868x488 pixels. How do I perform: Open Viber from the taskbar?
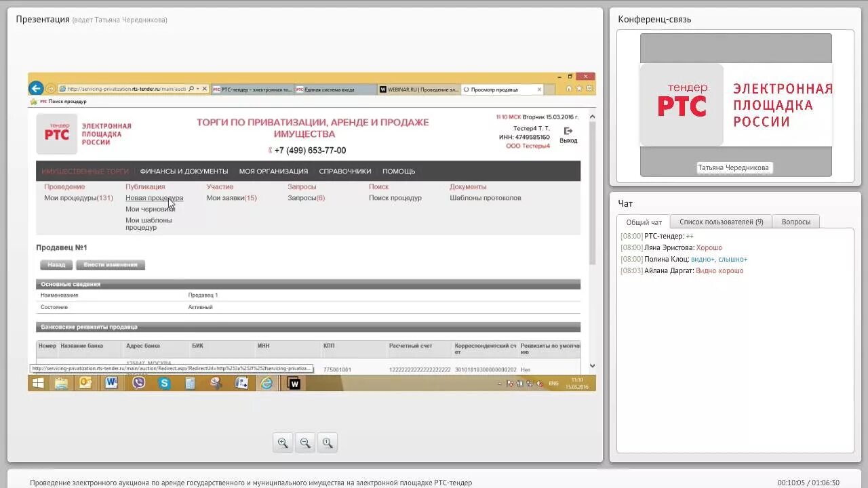[138, 383]
